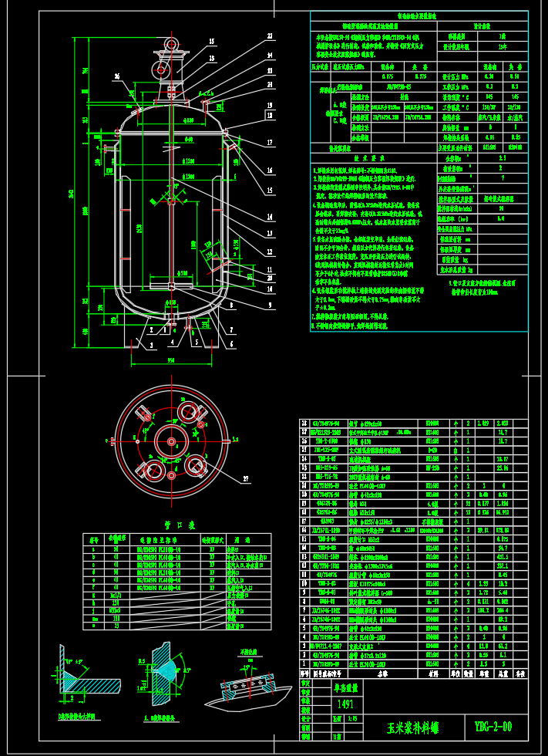Select the 950 base width dimension
548x756 pixels.
click(171, 360)
